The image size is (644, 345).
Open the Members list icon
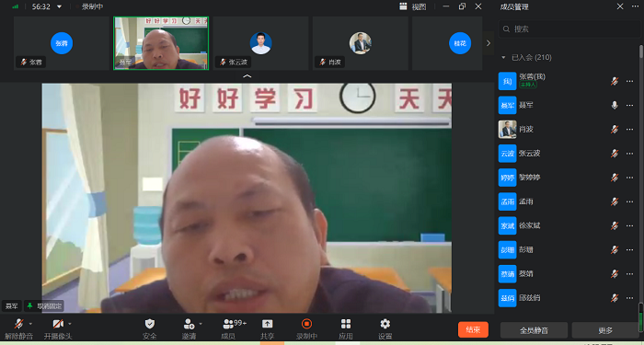click(x=228, y=324)
